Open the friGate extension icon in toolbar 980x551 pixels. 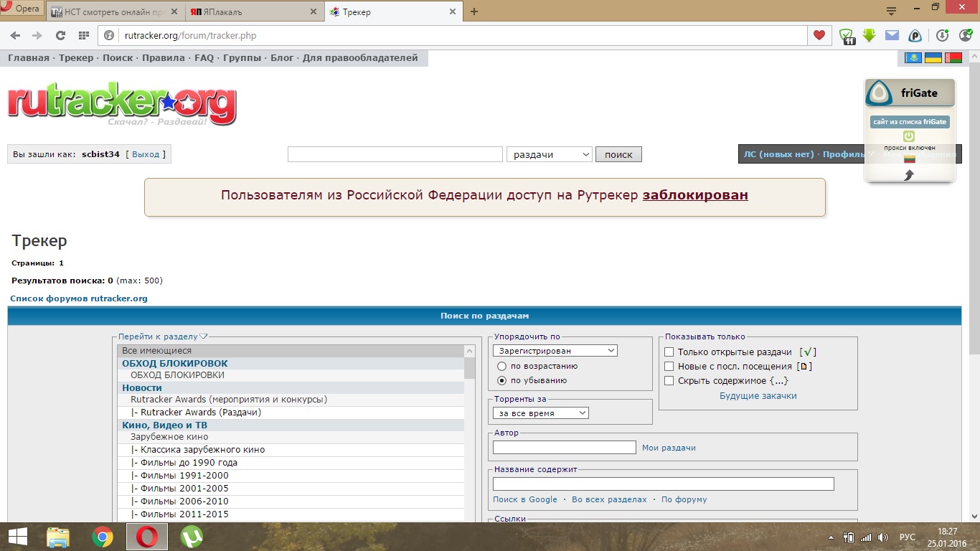pyautogui.click(x=915, y=35)
